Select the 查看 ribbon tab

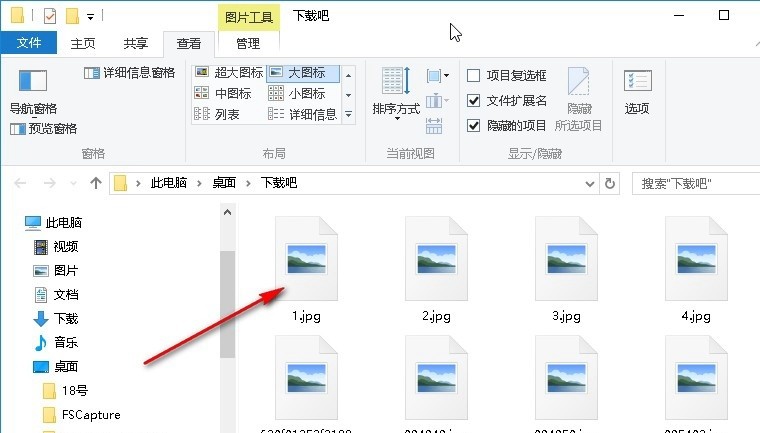coord(189,43)
